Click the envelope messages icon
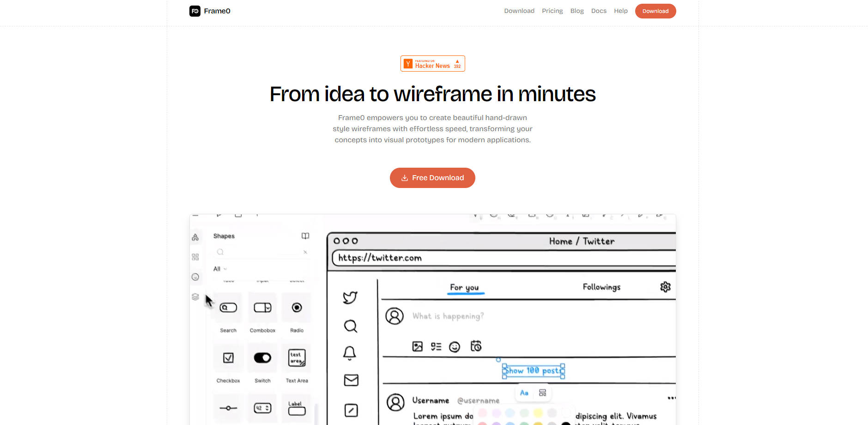This screenshot has width=868, height=425. [x=351, y=380]
